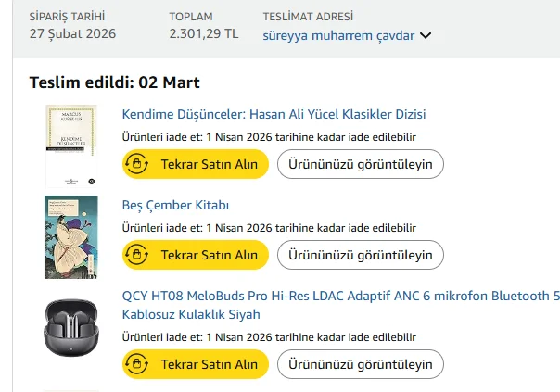Open the QCY HT08 MeloBuds Pro title link
560x392 pixels.
click(340, 296)
